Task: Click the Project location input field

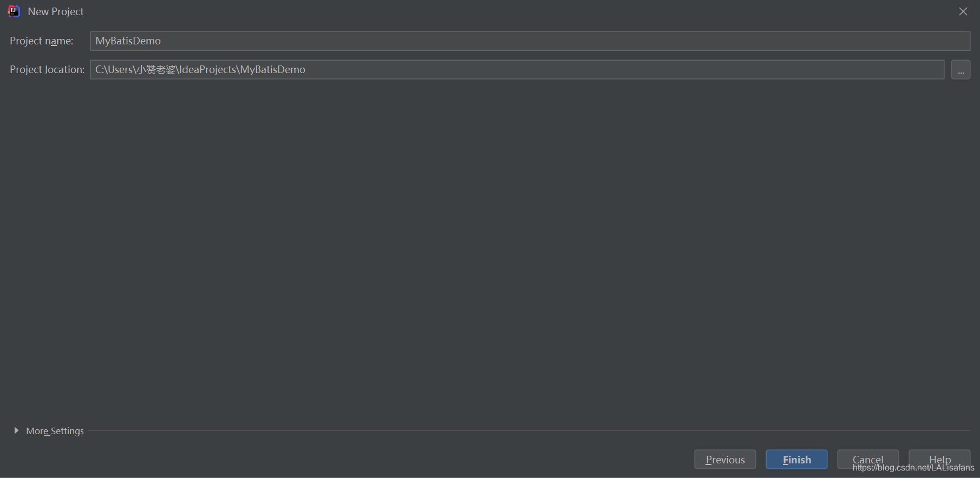Action: [x=517, y=70]
